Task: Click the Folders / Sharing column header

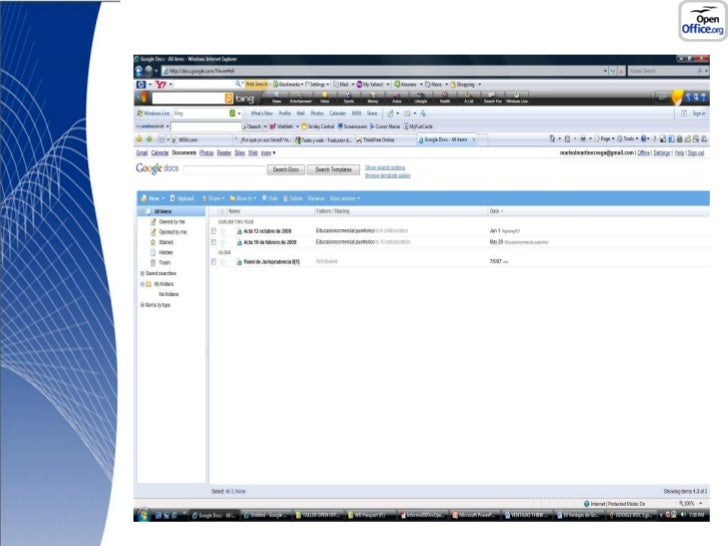Action: click(x=332, y=211)
